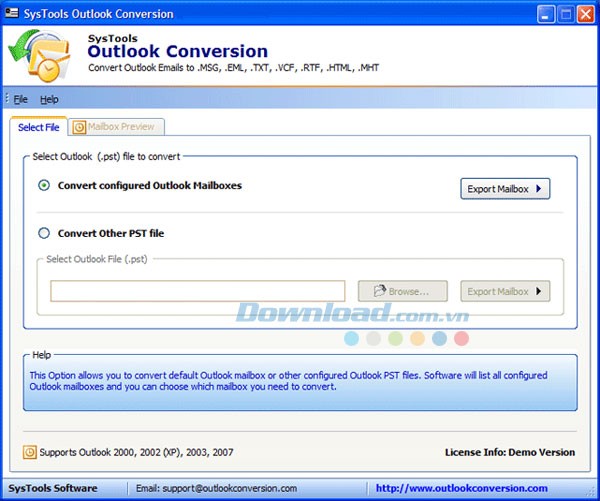Click the menu bar grip handle

click(7, 99)
